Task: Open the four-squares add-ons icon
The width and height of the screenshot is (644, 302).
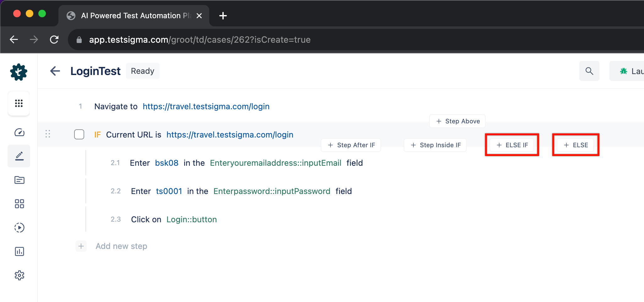Action: click(19, 204)
